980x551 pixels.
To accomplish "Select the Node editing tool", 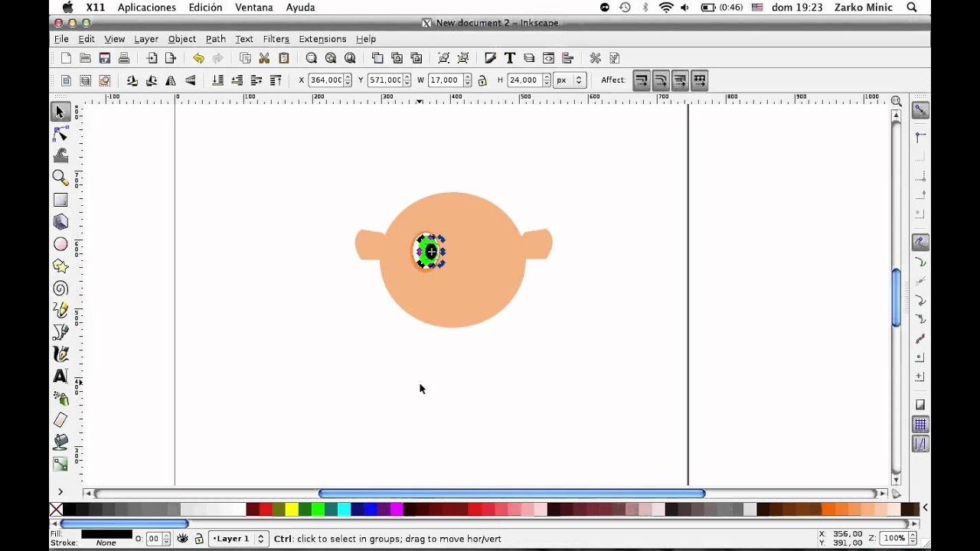I will pos(60,134).
